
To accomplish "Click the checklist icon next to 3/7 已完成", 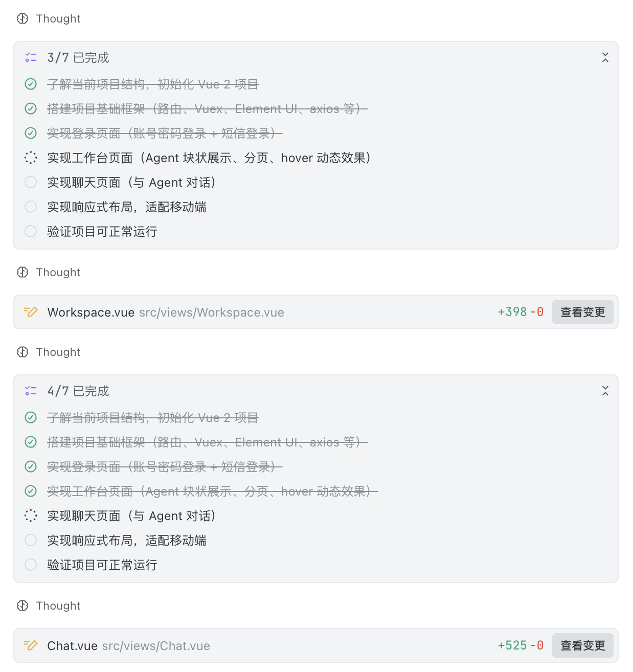I will point(31,58).
